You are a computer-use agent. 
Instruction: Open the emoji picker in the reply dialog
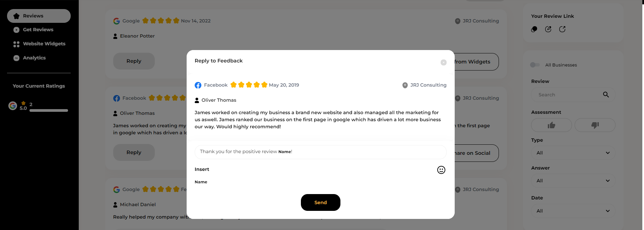click(x=441, y=170)
